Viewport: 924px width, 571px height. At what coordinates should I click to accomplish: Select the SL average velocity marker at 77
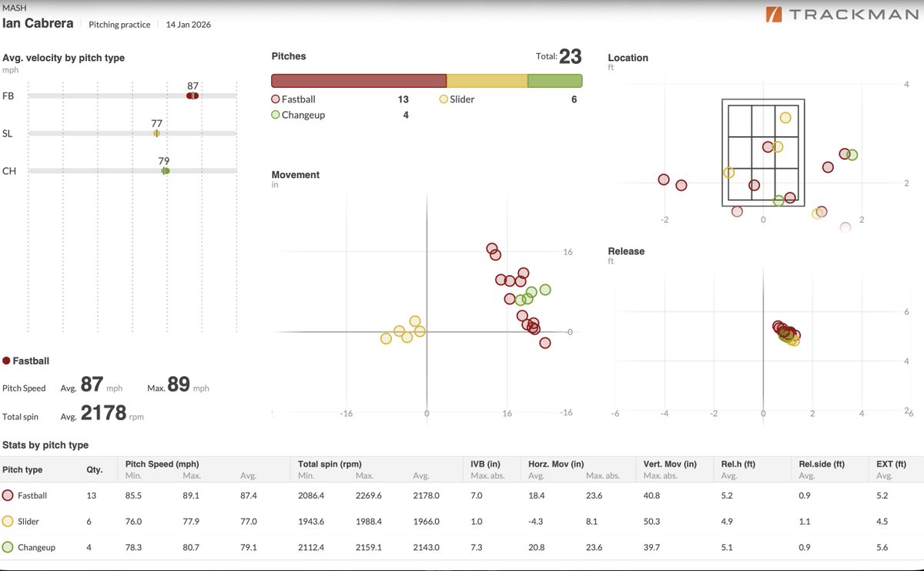click(x=156, y=133)
